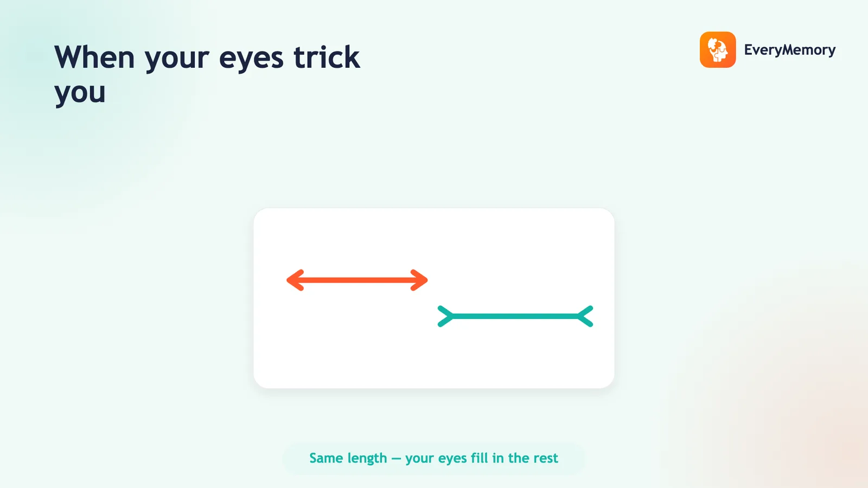
Task: Click the word 'trick' in the title
Action: (327, 57)
